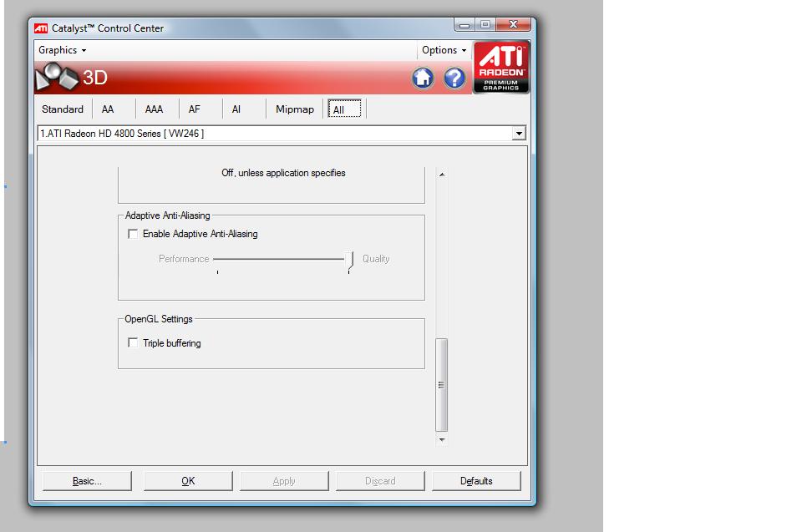Click the settings panel scrollbar thumb
This screenshot has height=532, width=802.
click(441, 385)
